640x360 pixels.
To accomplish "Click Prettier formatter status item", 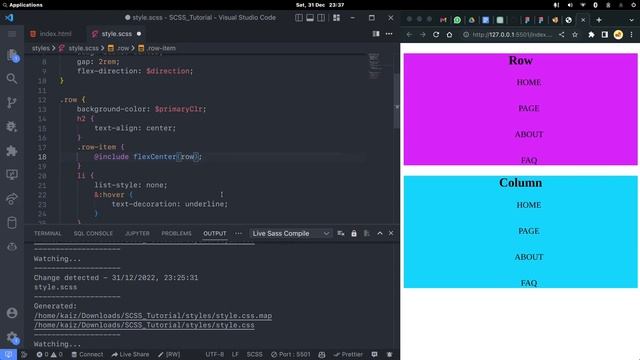I will [348, 354].
